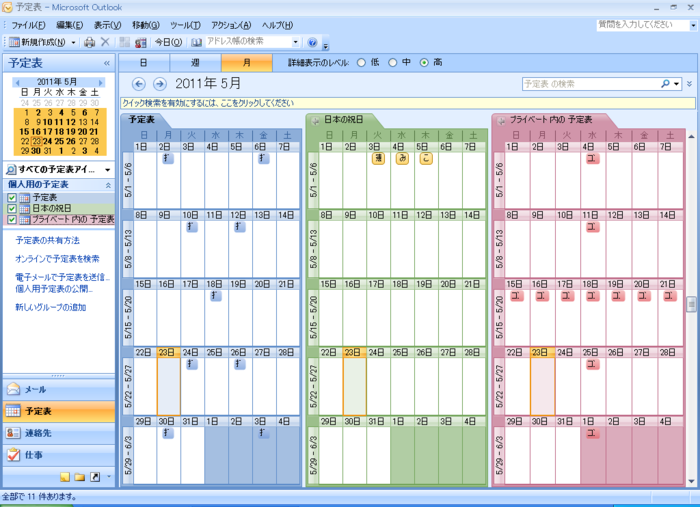Go to next month with forward arrow
Screen dimensions: 700x507
click(160, 83)
